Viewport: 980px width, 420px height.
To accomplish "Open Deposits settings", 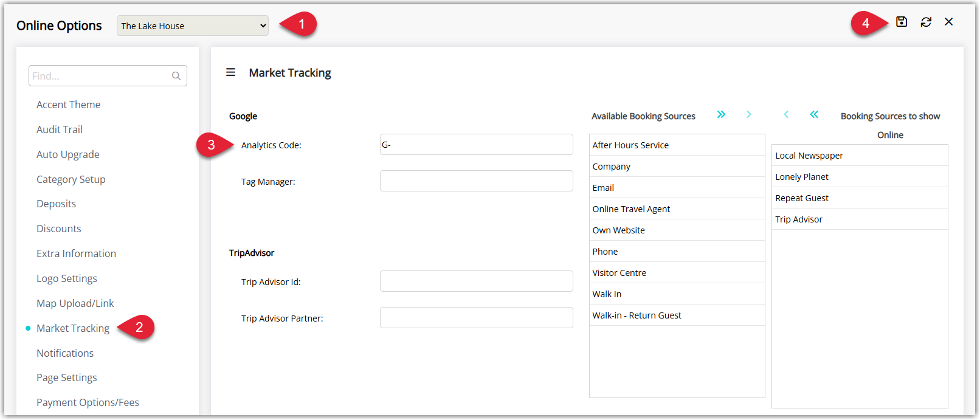I will [57, 204].
